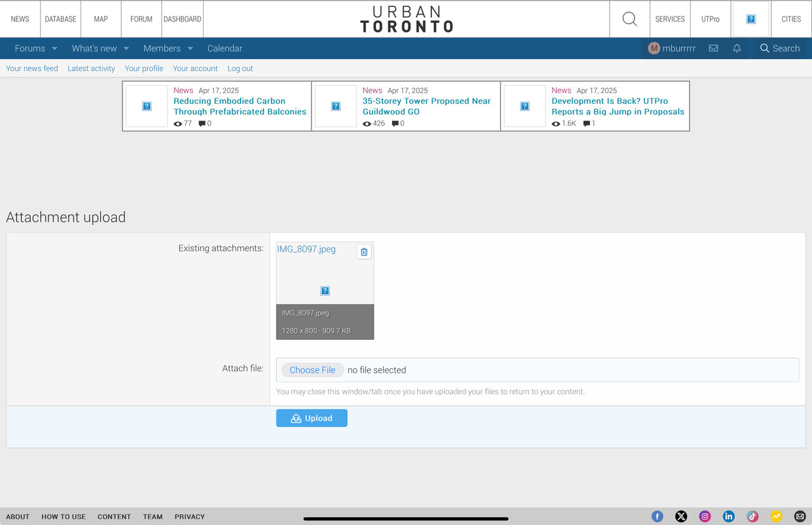The width and height of the screenshot is (812, 525).
Task: Select the IMG_8097.jpeg attachment thumbnail
Action: tap(325, 290)
